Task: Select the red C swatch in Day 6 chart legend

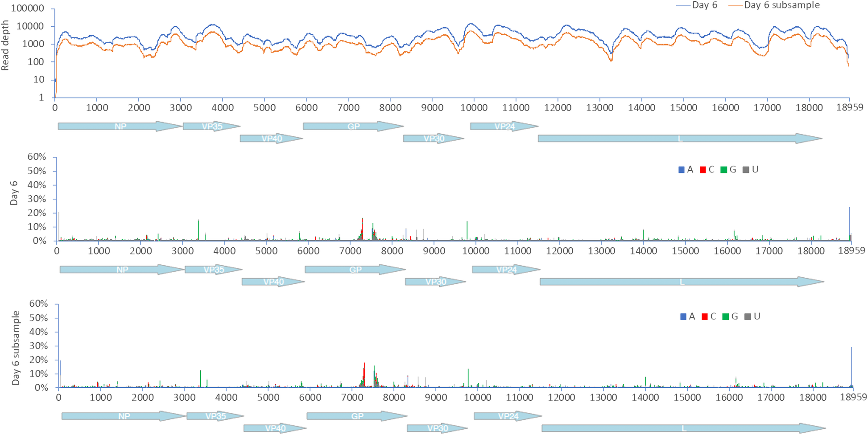Action: [703, 170]
